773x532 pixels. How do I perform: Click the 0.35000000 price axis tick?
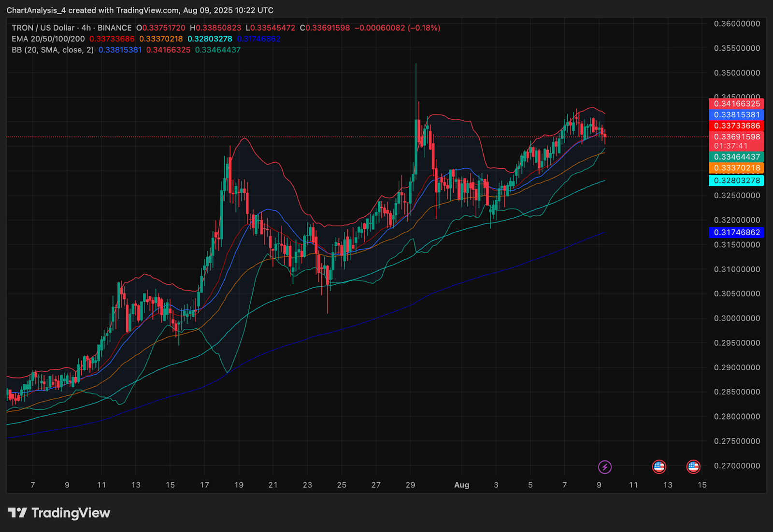tap(737, 73)
